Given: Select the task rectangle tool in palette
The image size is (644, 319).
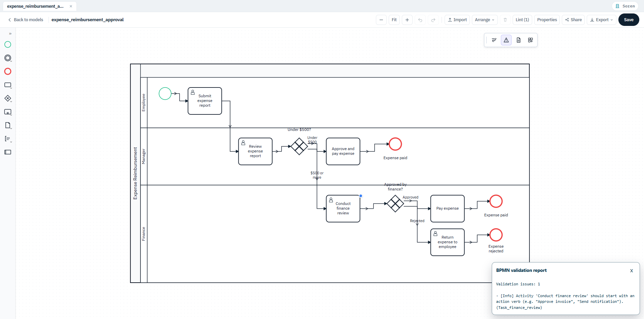Looking at the screenshot, I should click(x=8, y=85).
